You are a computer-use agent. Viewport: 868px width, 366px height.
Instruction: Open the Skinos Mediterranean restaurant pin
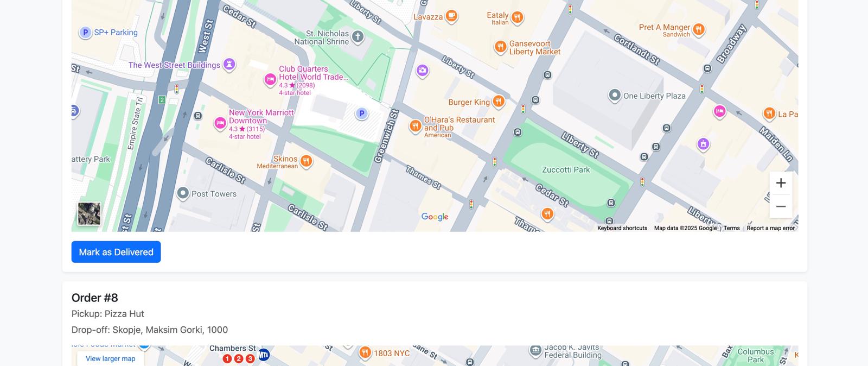point(306,161)
